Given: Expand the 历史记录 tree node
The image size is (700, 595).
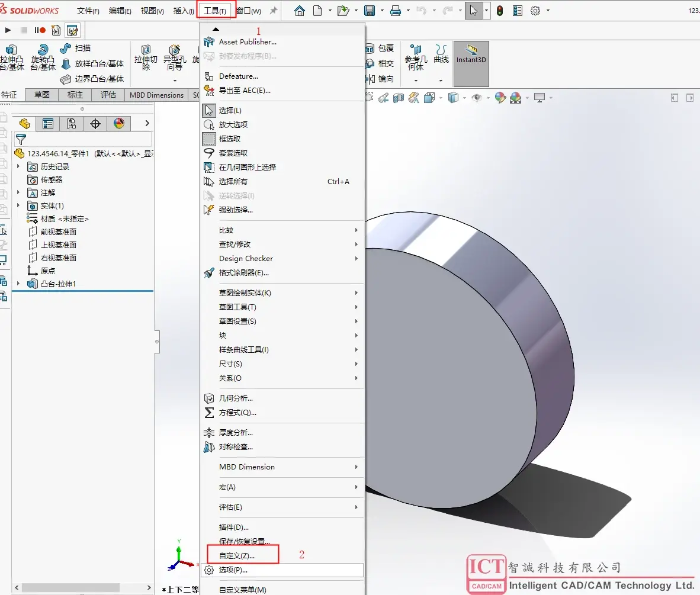Looking at the screenshot, I should click(18, 166).
